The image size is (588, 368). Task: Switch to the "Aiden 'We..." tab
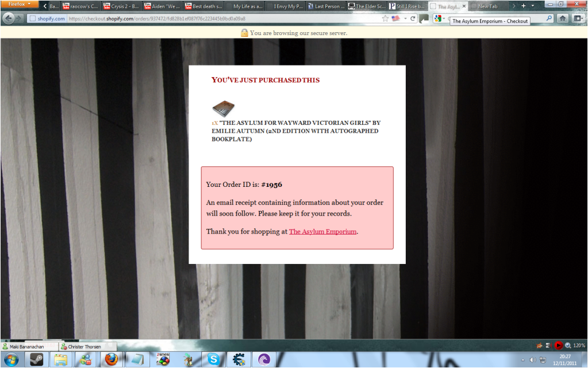162,6
